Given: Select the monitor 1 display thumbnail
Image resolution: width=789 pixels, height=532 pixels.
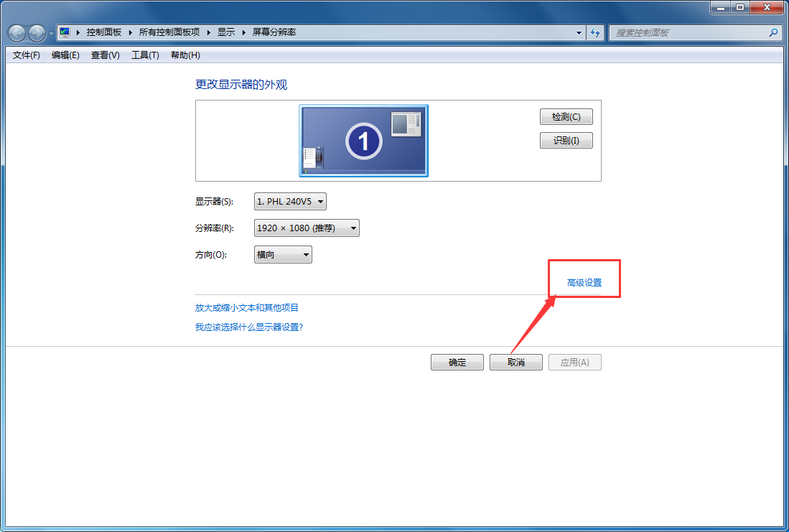Looking at the screenshot, I should [x=363, y=141].
